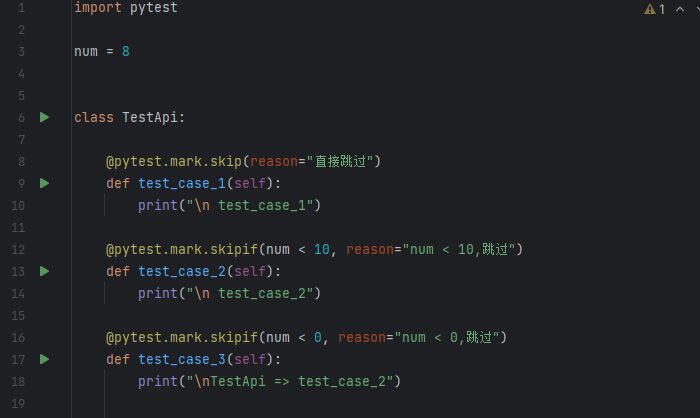Image resolution: width=700 pixels, height=418 pixels.
Task: Click line number 12 in the gutter
Action: tap(18, 250)
